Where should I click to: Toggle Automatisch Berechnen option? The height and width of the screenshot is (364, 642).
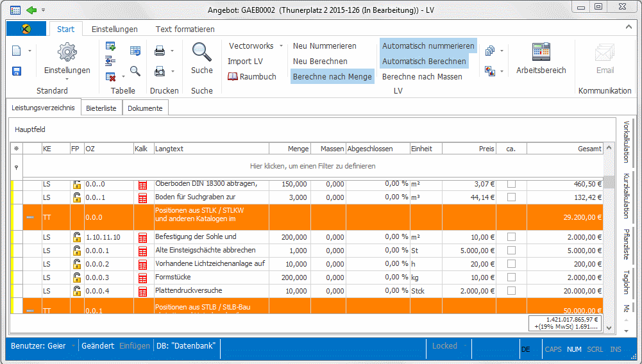pyautogui.click(x=424, y=62)
